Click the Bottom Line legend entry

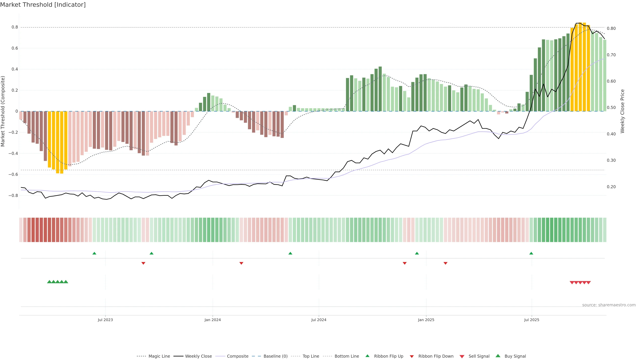(x=346, y=356)
